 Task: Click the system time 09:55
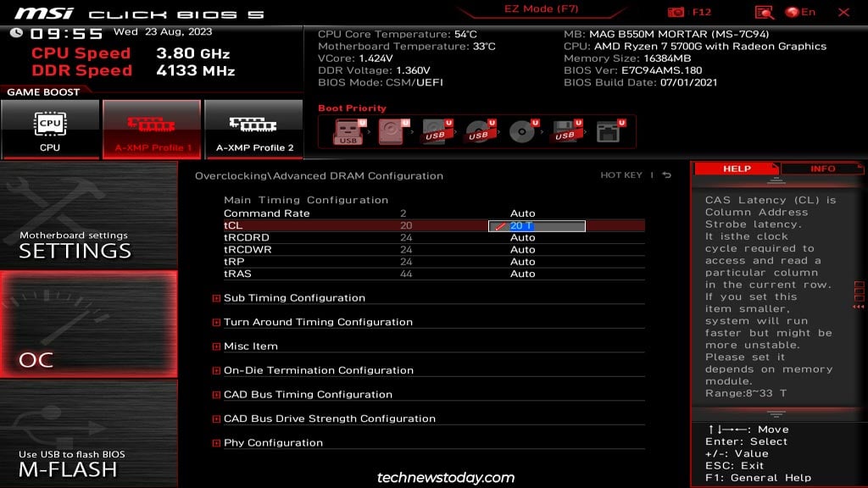click(x=66, y=34)
